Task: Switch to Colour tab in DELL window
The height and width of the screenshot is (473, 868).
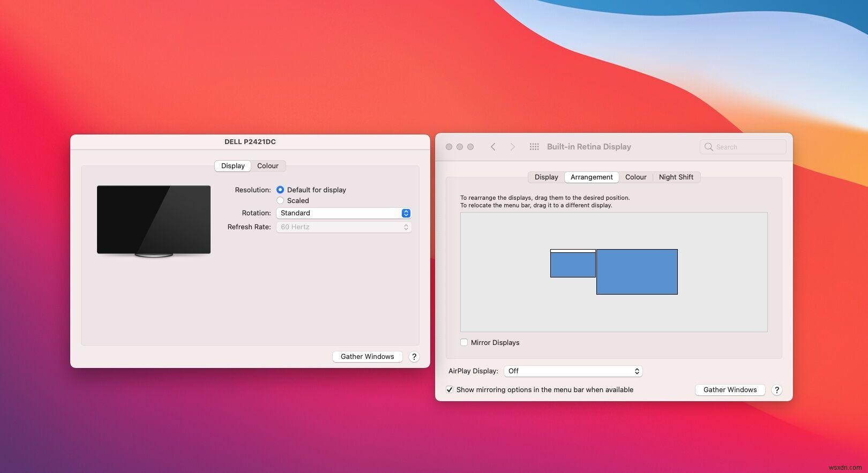Action: pyautogui.click(x=268, y=166)
